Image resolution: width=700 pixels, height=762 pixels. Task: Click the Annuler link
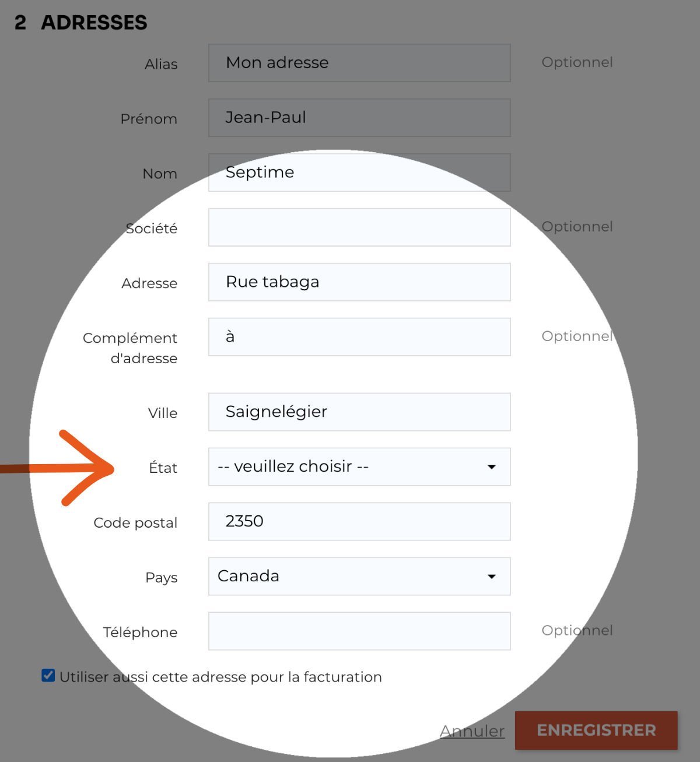(472, 731)
